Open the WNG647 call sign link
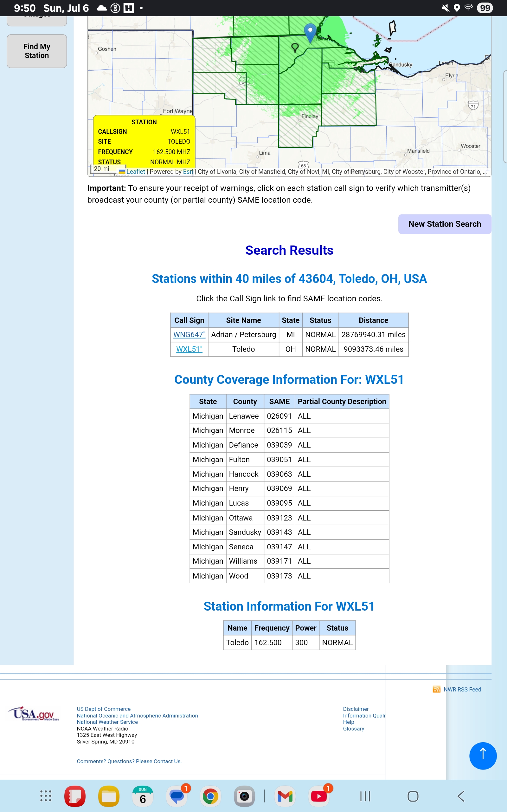The height and width of the screenshot is (812, 507). (189, 335)
